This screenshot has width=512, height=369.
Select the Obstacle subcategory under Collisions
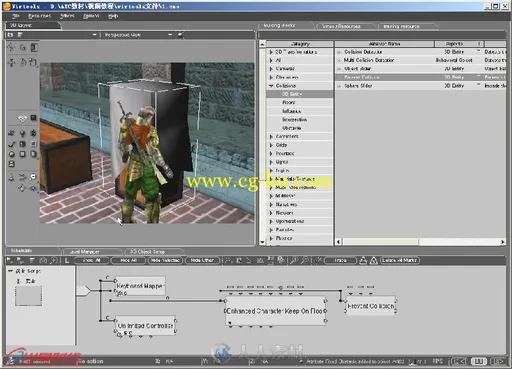(x=292, y=128)
